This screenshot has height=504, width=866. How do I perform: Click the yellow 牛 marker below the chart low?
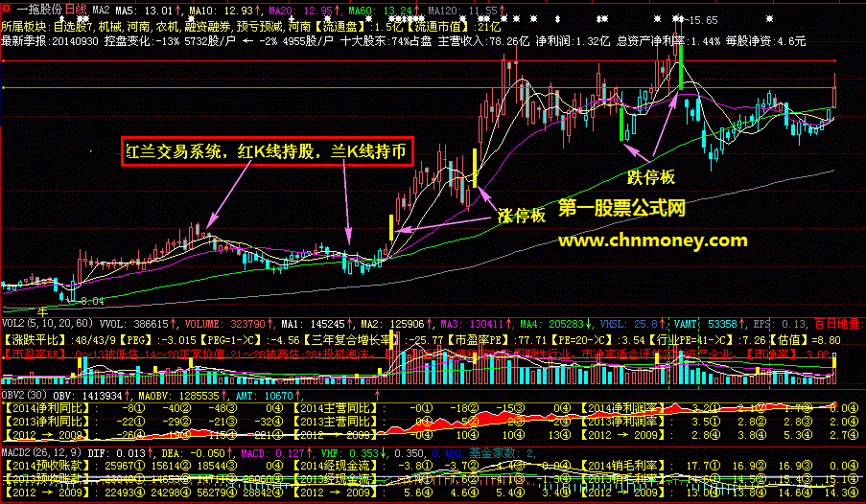(42, 312)
